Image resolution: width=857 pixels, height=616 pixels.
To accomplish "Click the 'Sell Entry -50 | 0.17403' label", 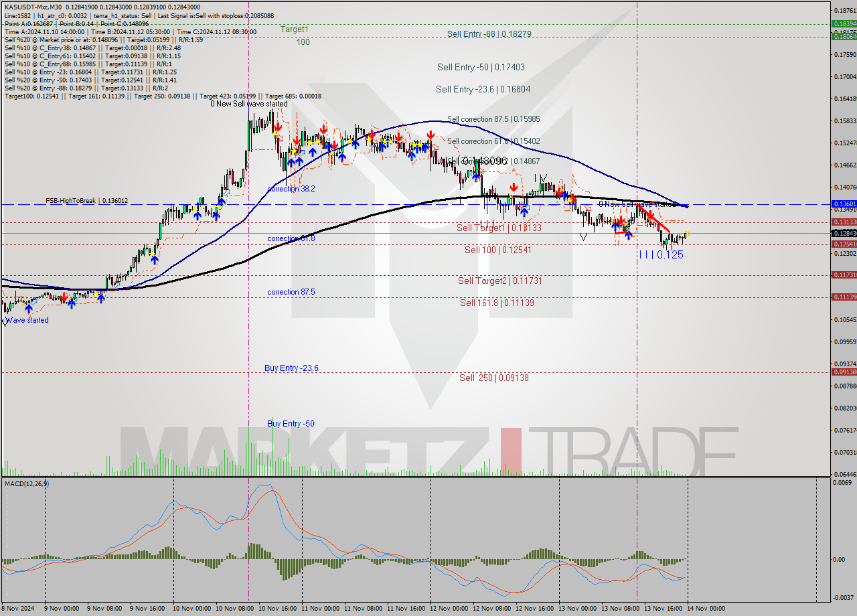I will pos(481,67).
